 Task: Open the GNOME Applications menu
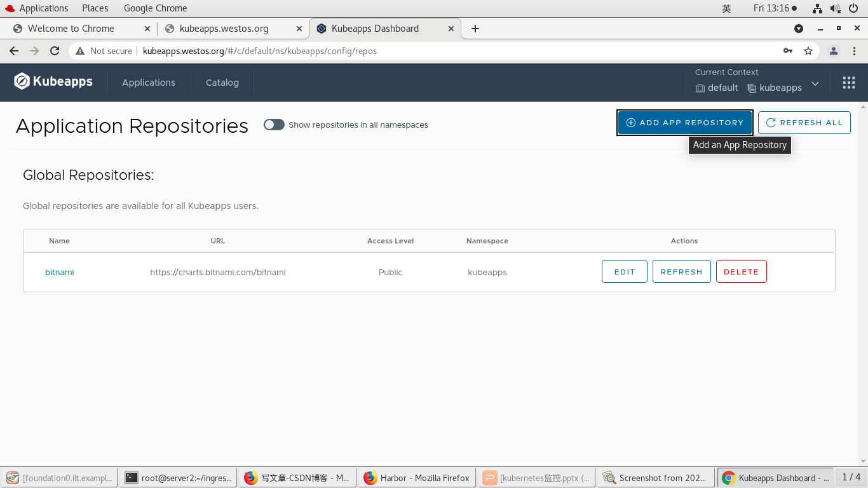pos(37,8)
